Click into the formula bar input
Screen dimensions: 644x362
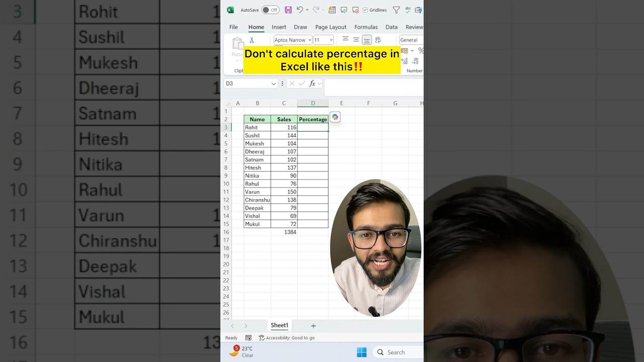(374, 87)
